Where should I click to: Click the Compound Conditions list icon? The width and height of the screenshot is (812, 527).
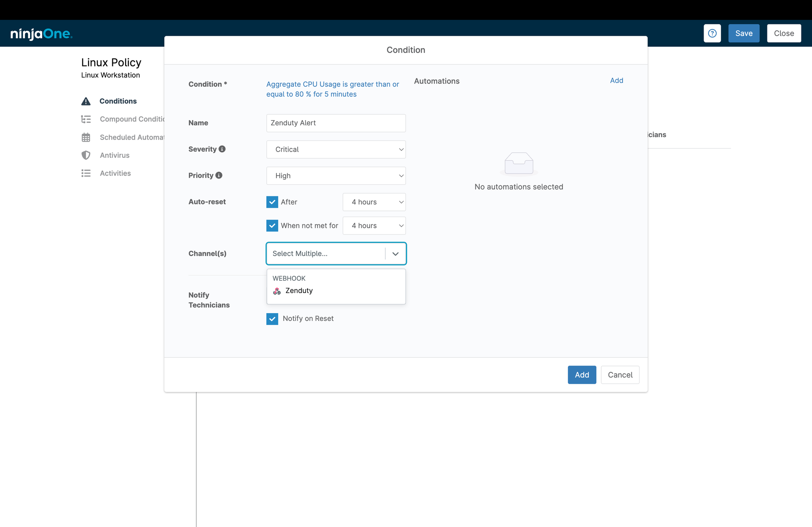click(x=86, y=119)
